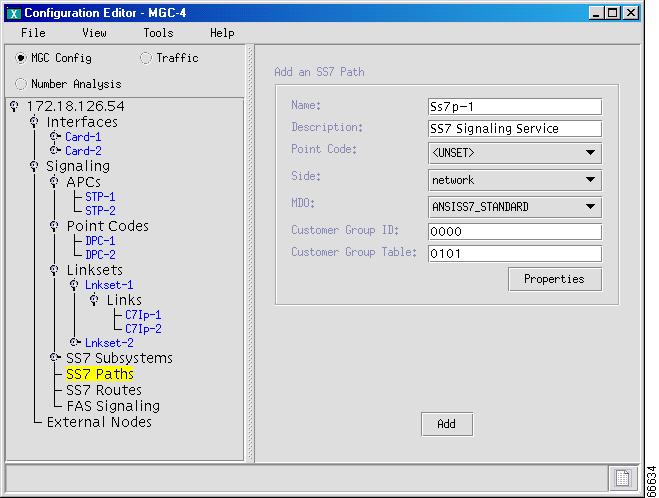Open the Tools menu

(x=157, y=33)
